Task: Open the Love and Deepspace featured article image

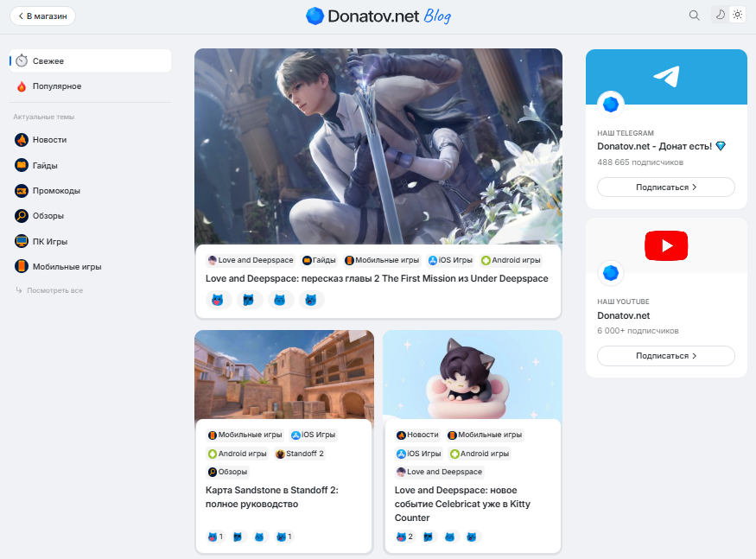Action: tap(378, 146)
